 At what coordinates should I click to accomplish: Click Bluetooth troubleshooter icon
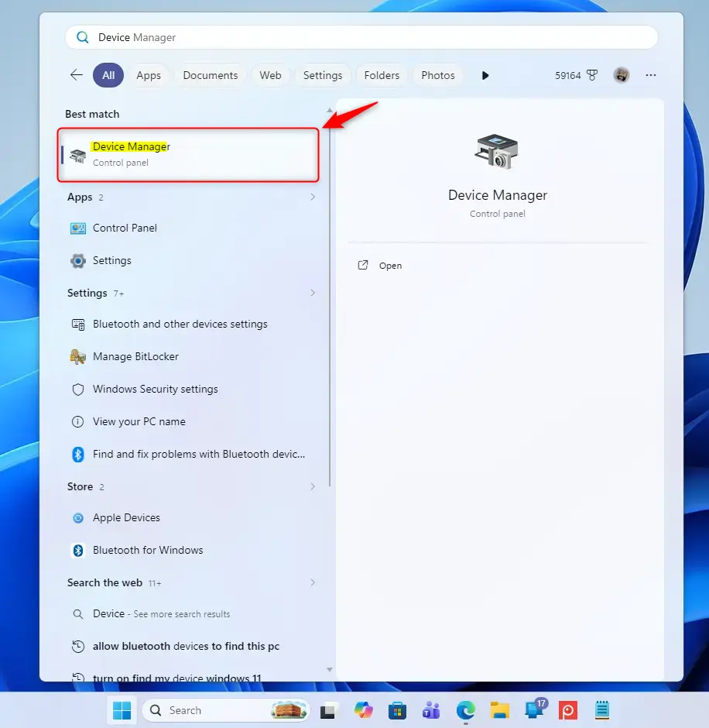[78, 454]
